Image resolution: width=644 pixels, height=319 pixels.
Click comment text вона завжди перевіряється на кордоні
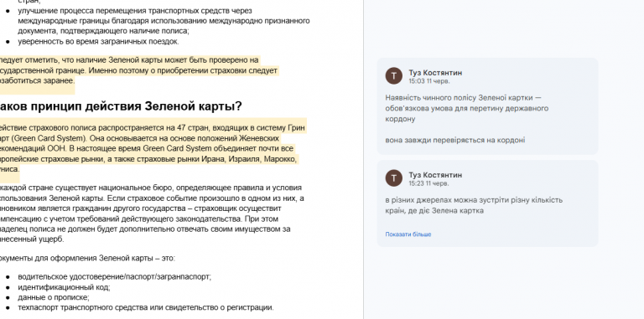[455, 140]
